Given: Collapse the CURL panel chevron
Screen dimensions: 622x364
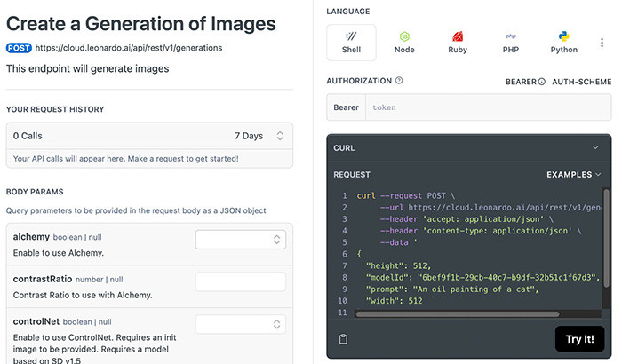Looking at the screenshot, I should pyautogui.click(x=595, y=147).
